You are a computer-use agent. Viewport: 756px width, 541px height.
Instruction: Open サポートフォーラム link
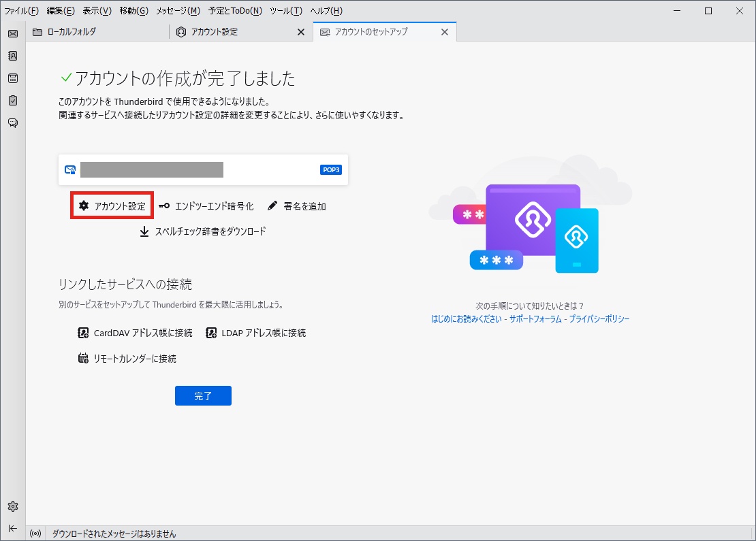(535, 319)
